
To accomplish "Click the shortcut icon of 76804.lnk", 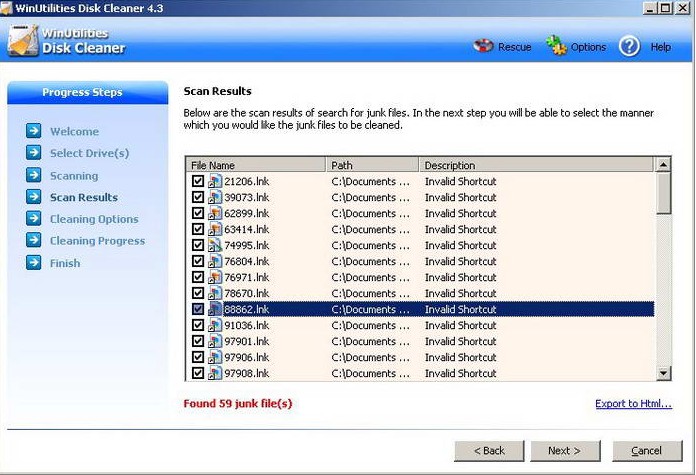I will tap(215, 261).
